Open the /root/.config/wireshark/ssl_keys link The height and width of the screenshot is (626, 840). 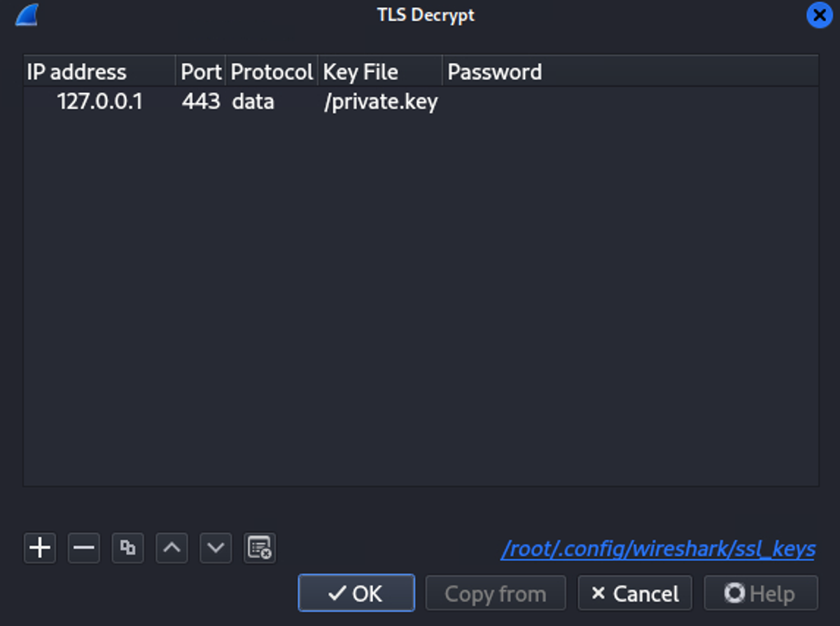(658, 549)
